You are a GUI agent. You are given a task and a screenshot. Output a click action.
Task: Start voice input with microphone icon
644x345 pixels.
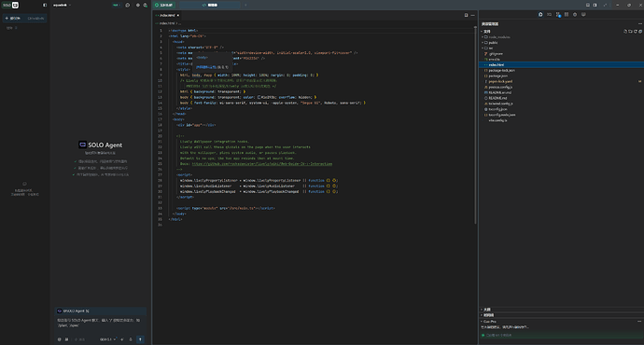coord(131,339)
